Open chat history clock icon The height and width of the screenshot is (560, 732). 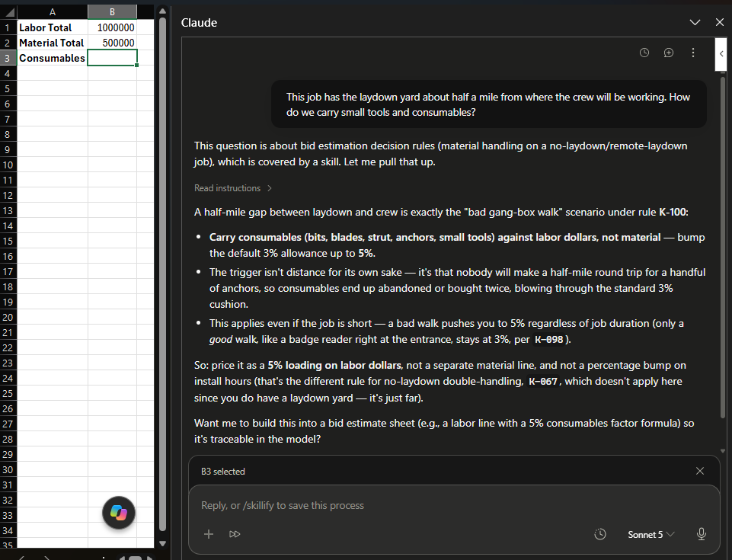644,53
